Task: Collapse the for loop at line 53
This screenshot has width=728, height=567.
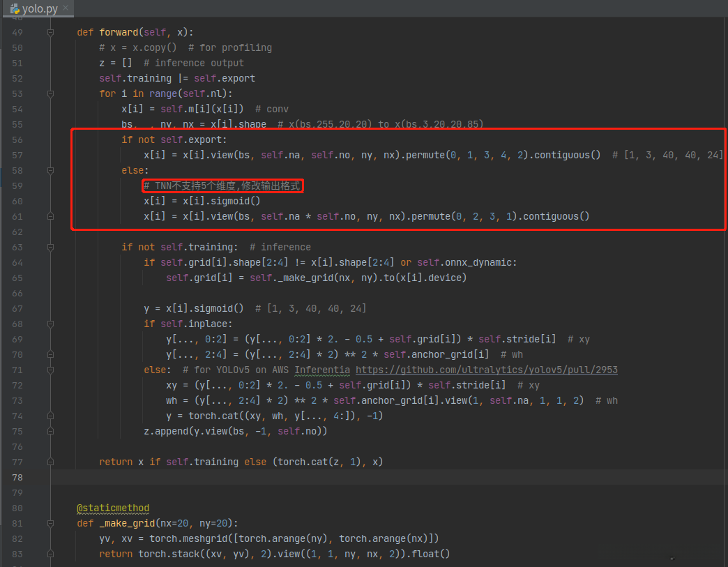Action: pyautogui.click(x=51, y=94)
